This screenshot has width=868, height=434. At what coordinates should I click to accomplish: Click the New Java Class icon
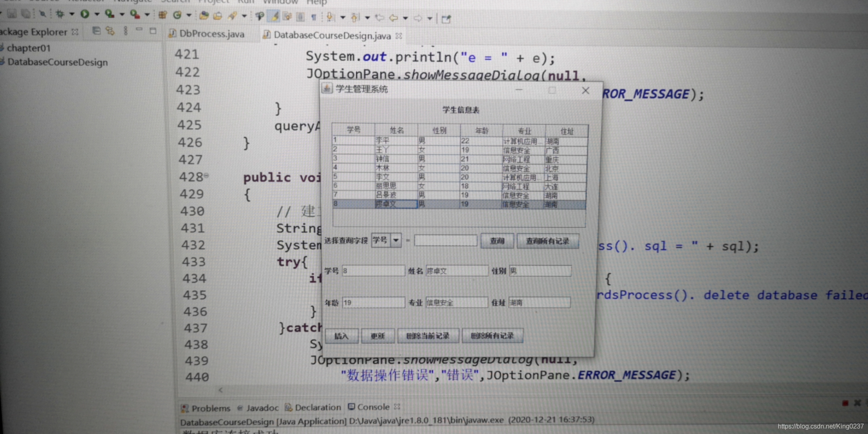[177, 15]
